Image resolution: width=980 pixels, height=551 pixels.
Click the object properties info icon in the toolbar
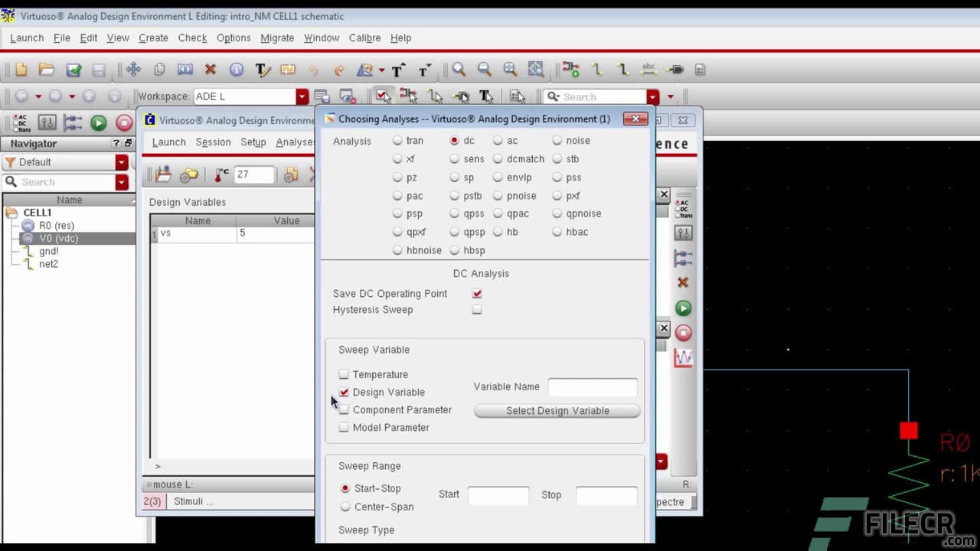click(237, 69)
